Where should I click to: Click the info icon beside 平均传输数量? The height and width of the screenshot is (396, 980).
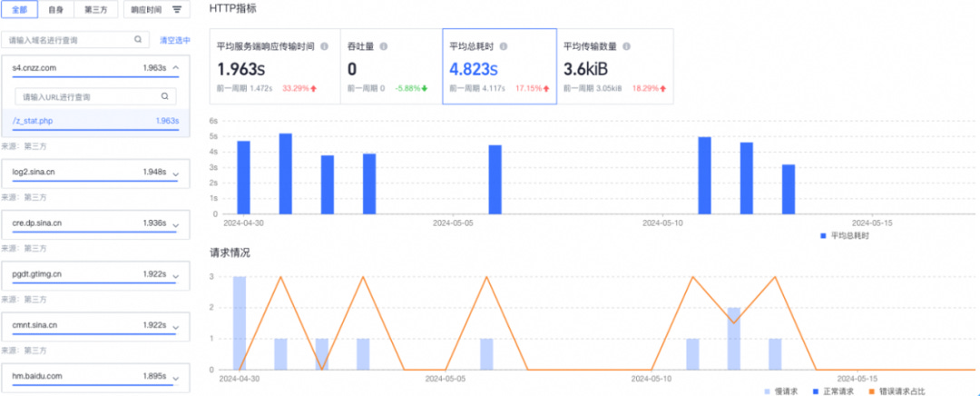click(626, 46)
